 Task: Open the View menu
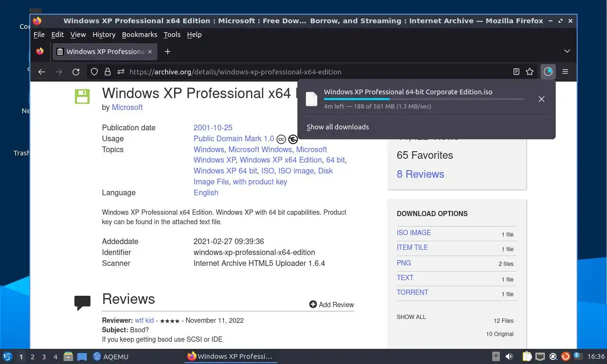pos(78,35)
